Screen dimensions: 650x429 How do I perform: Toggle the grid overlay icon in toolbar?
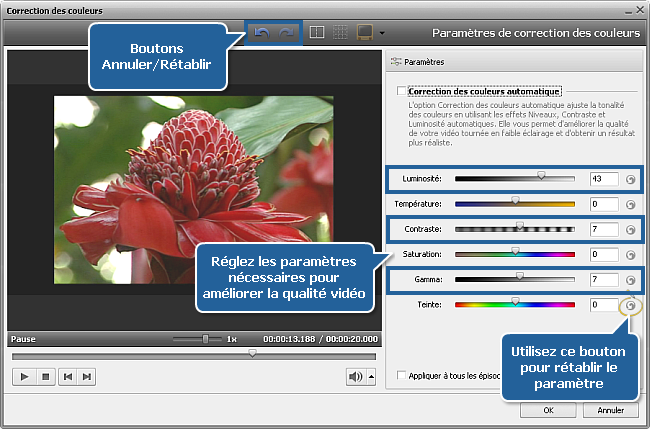(339, 33)
